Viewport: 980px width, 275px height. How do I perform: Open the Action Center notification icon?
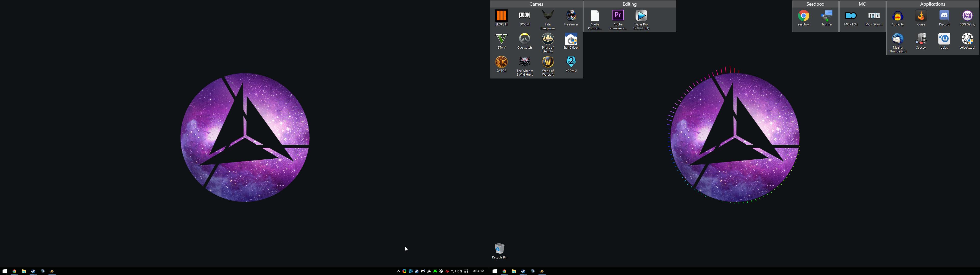tap(466, 271)
